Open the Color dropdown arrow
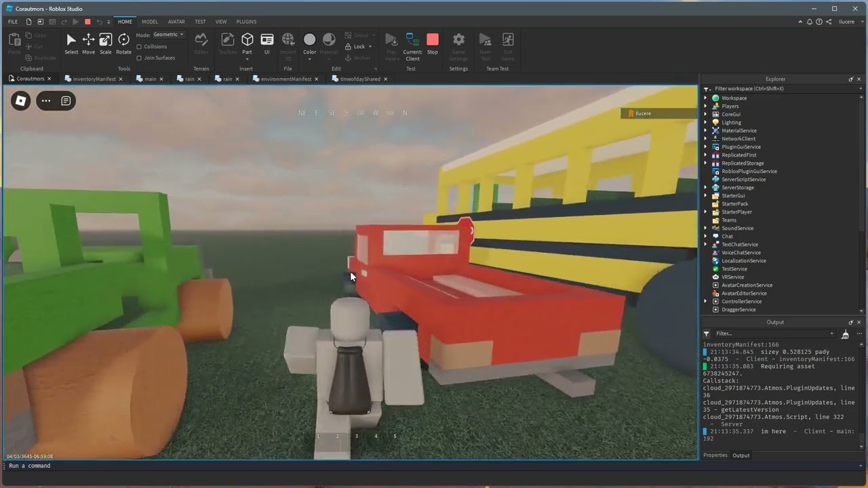 [x=309, y=59]
